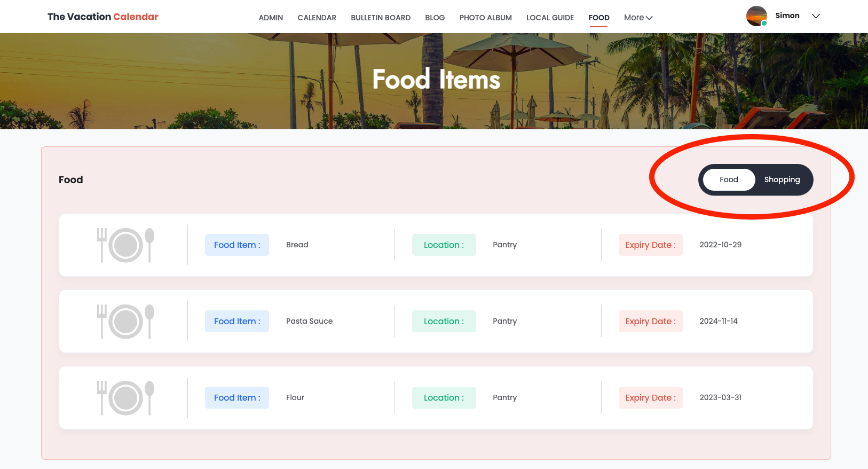Click the plate icon beside Pasta Sauce

pos(125,322)
